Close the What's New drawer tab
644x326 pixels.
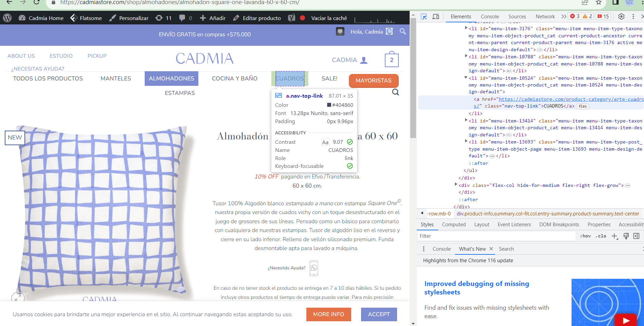coord(491,249)
